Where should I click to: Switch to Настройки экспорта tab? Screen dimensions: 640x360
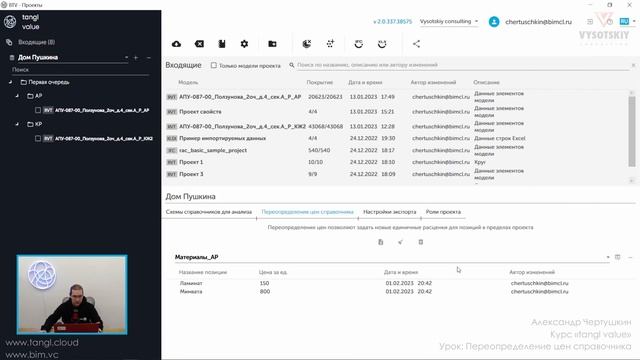389,212
